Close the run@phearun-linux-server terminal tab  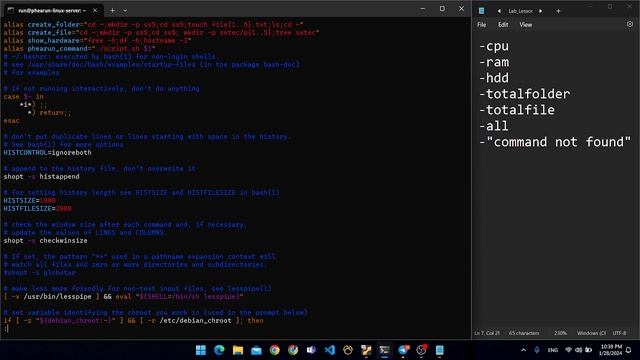tap(95, 10)
